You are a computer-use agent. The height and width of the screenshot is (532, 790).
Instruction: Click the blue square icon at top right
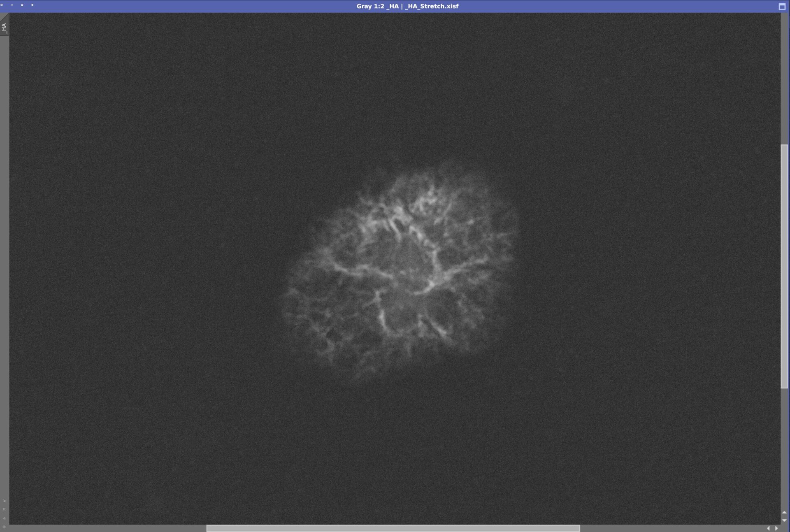point(782,6)
